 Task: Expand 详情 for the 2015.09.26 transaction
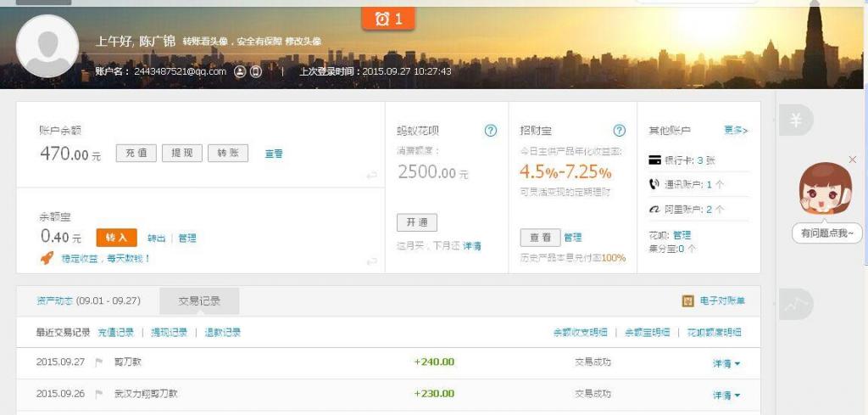[726, 395]
